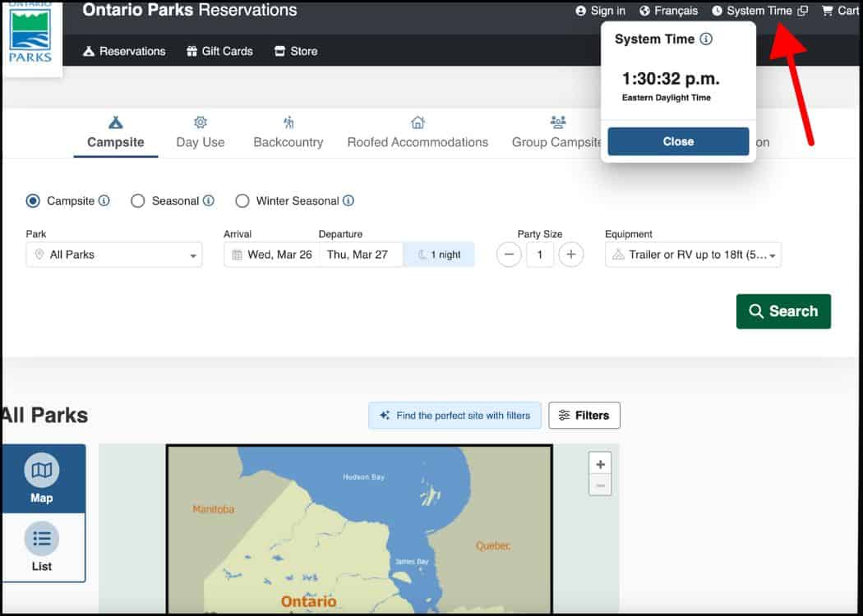Click the info icon next to Seasonal radio
The width and height of the screenshot is (863, 616).
click(209, 200)
